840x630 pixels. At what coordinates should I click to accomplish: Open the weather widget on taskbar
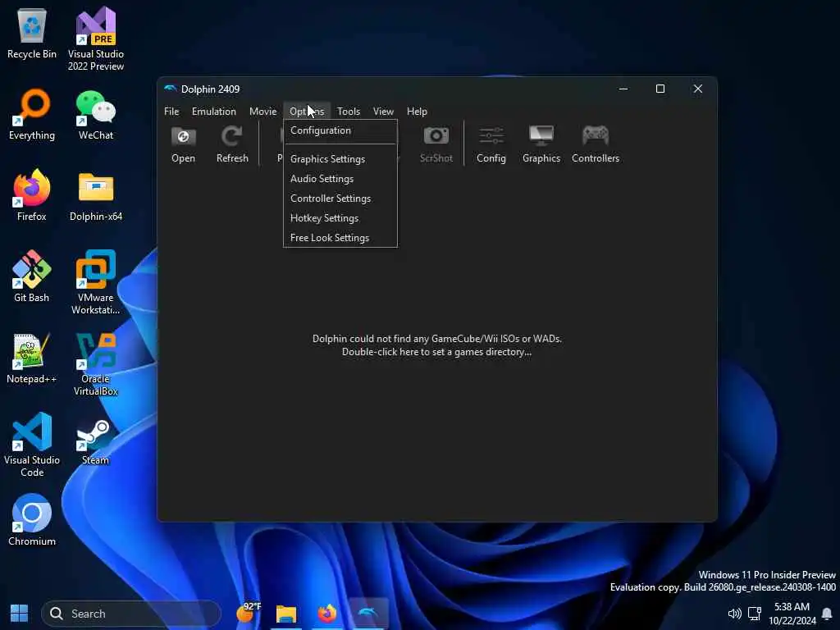pos(248,613)
